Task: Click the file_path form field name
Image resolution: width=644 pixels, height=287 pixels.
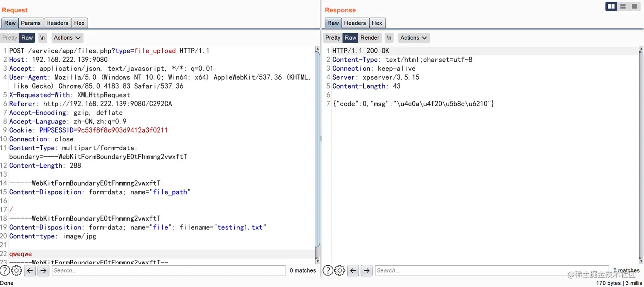Action: (170, 192)
